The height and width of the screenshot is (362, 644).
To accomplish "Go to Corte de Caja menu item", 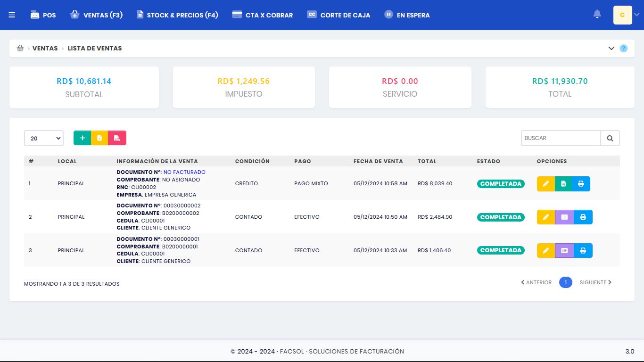I will [339, 15].
